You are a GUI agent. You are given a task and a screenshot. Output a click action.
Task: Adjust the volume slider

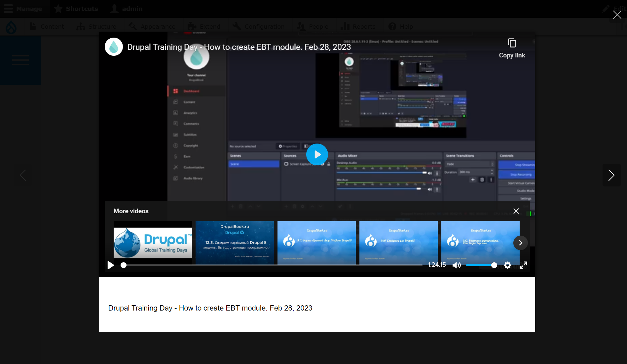pyautogui.click(x=481, y=265)
